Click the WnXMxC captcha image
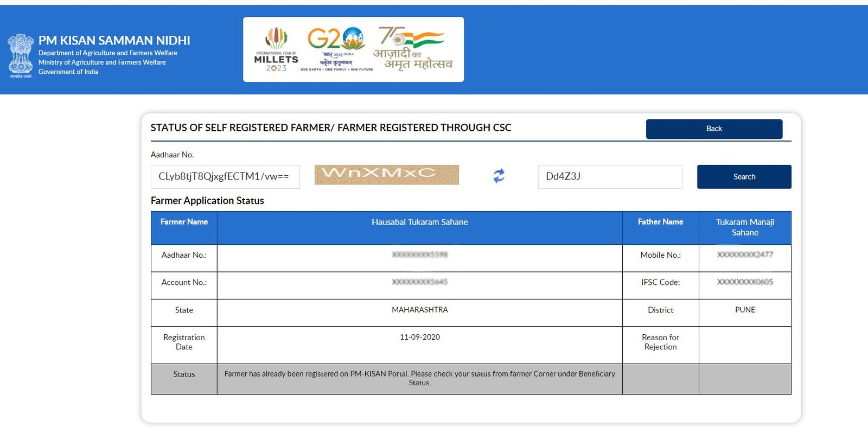The width and height of the screenshot is (868, 439). [387, 175]
